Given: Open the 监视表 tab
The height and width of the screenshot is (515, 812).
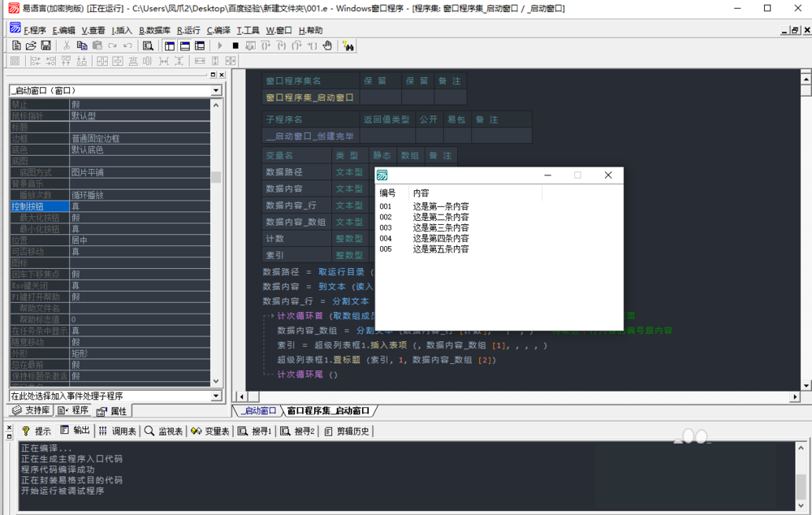Looking at the screenshot, I should click(164, 431).
